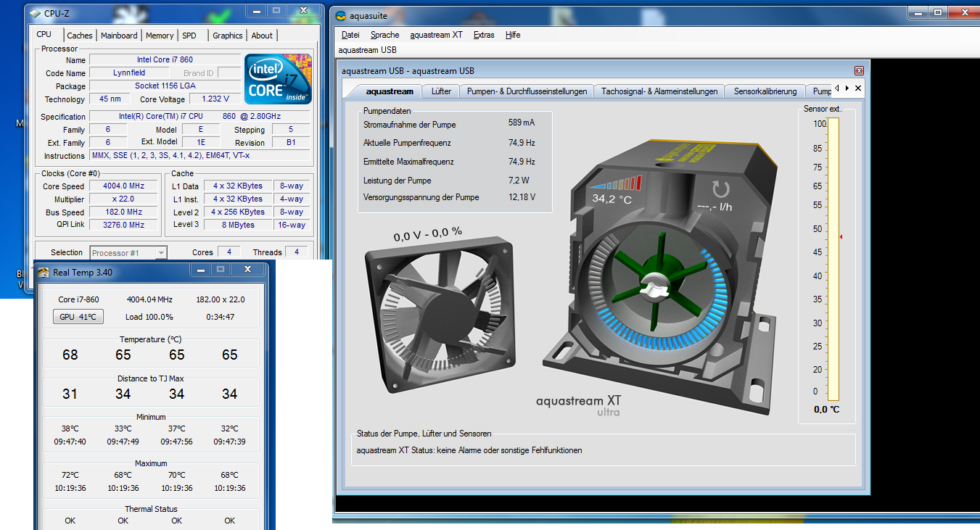Click the Package Socket 1156 LGA field
Screen dimensions: 980x530
(165, 86)
